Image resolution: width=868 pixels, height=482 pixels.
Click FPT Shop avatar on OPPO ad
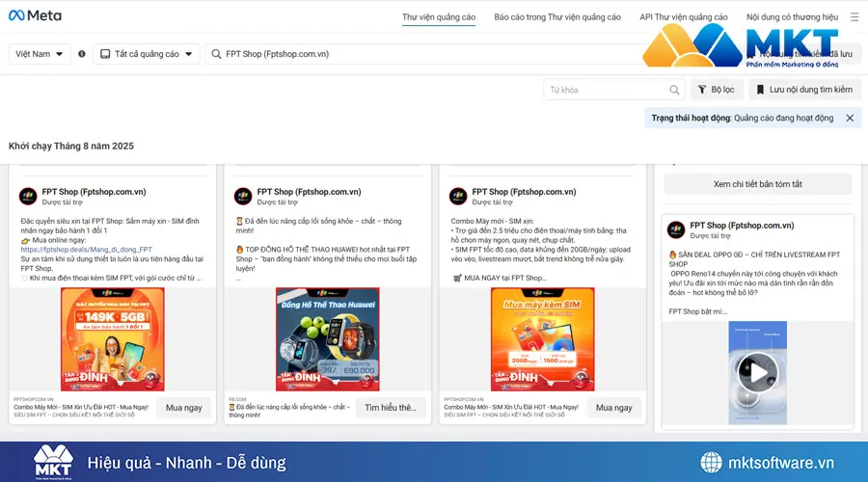click(677, 229)
